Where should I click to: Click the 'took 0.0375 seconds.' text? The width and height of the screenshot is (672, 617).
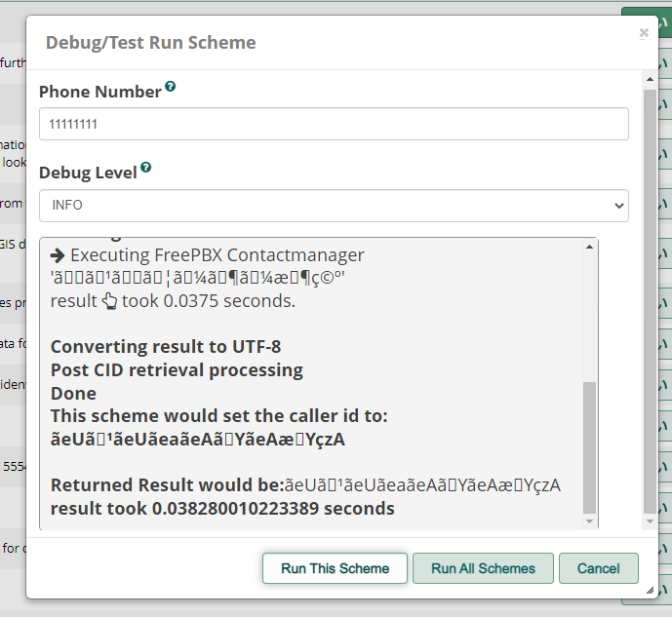tap(209, 301)
